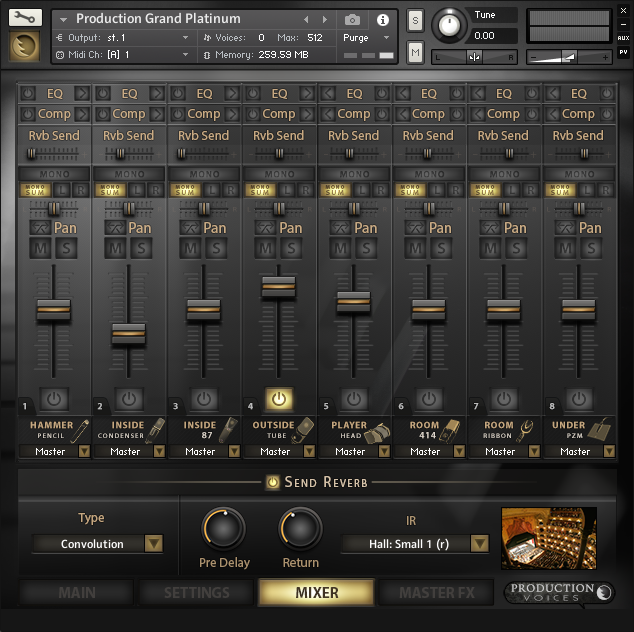Click the Player Head microphone icon
Image resolution: width=634 pixels, height=632 pixels.
click(377, 433)
